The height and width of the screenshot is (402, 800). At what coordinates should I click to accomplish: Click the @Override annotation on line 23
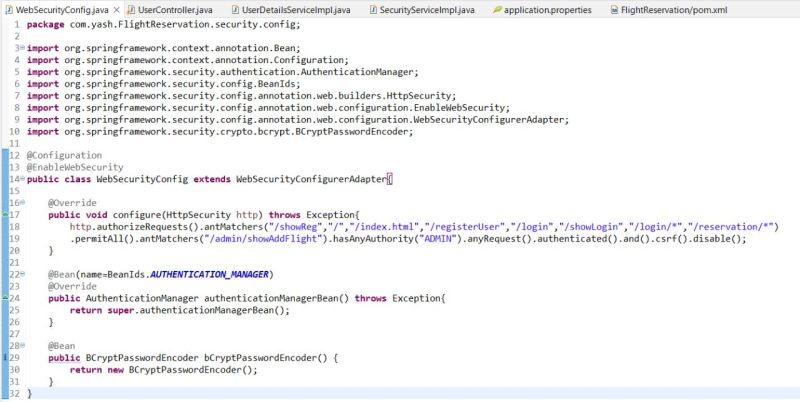pos(72,286)
